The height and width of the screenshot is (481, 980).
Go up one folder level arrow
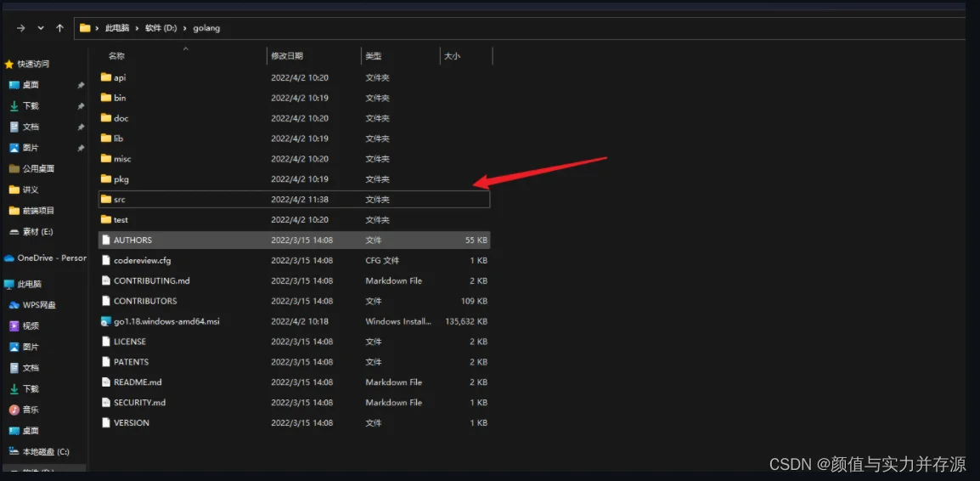coord(60,28)
